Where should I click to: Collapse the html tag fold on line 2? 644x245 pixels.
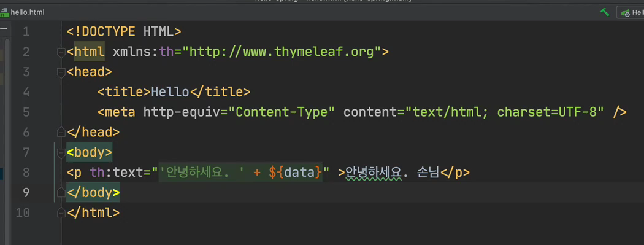click(x=61, y=52)
